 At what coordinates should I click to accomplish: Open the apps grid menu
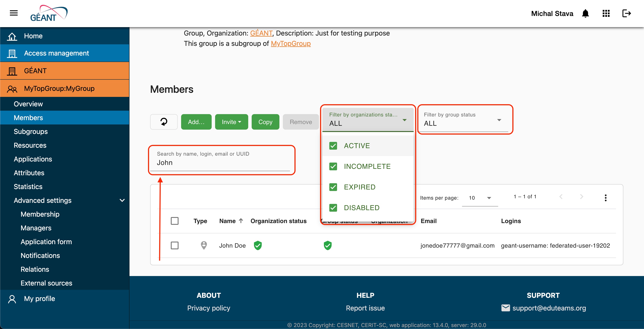tap(606, 13)
